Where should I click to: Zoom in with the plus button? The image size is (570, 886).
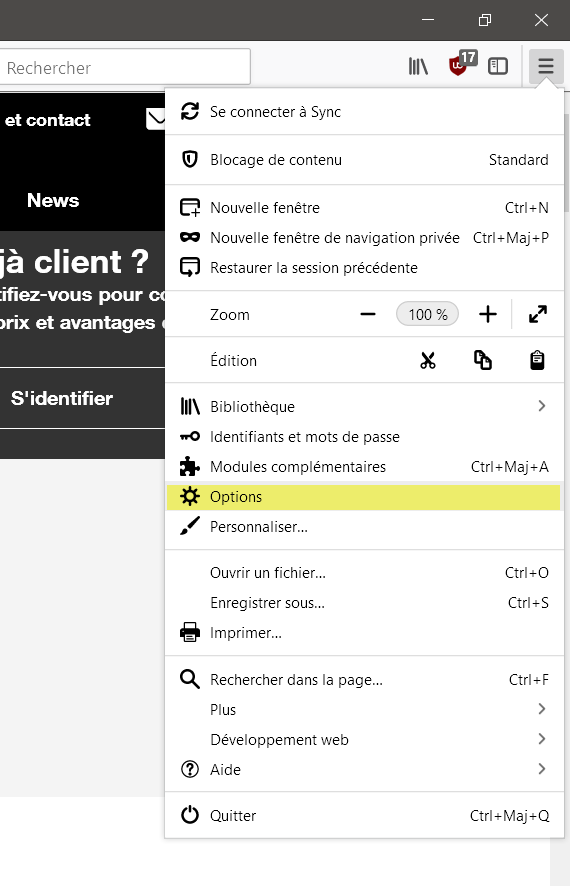tap(488, 314)
